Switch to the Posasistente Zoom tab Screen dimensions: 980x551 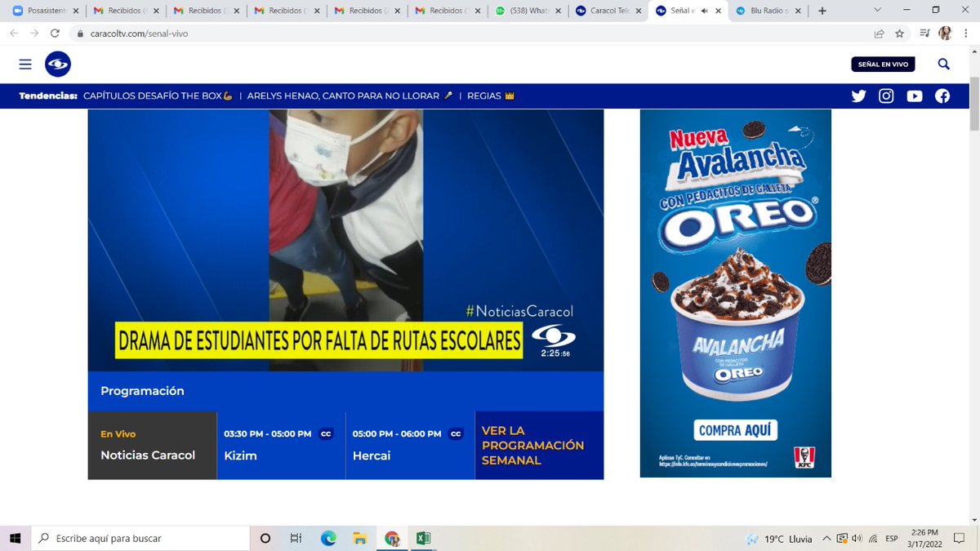(44, 11)
